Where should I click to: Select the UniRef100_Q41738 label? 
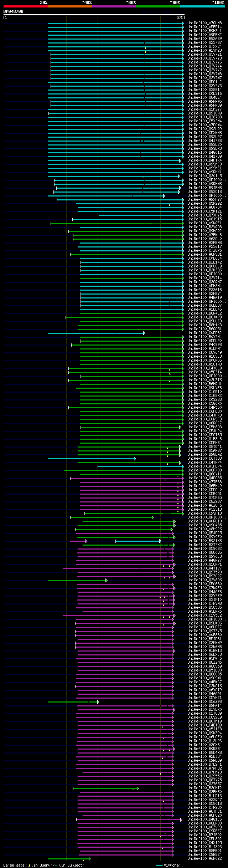click(204, 141)
